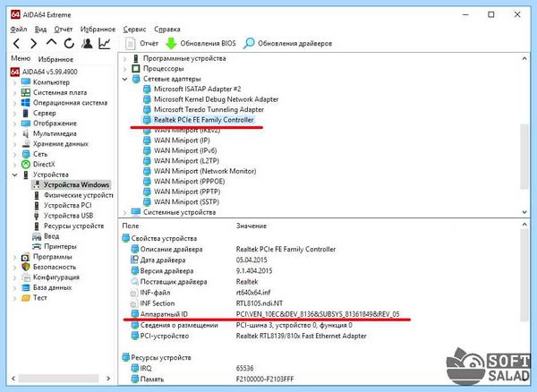Expand the Операционная система tree node
537x392 pixels.
pyautogui.click(x=14, y=103)
